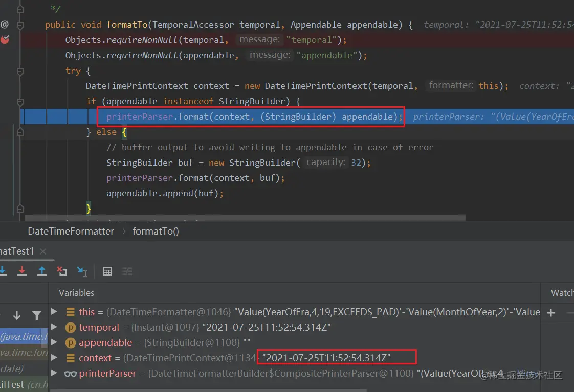574x392 pixels.
Task: Select the context DateTimePrintContext variable row
Action: 294,358
